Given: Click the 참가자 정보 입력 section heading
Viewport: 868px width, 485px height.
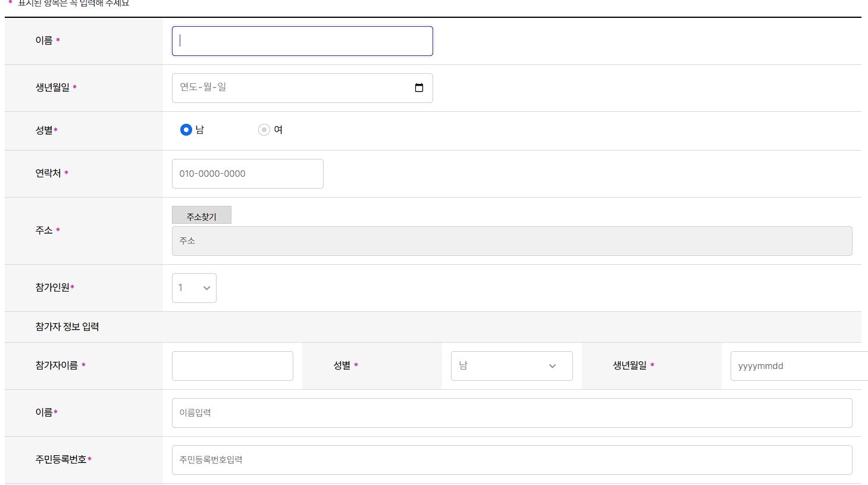Looking at the screenshot, I should pos(67,327).
